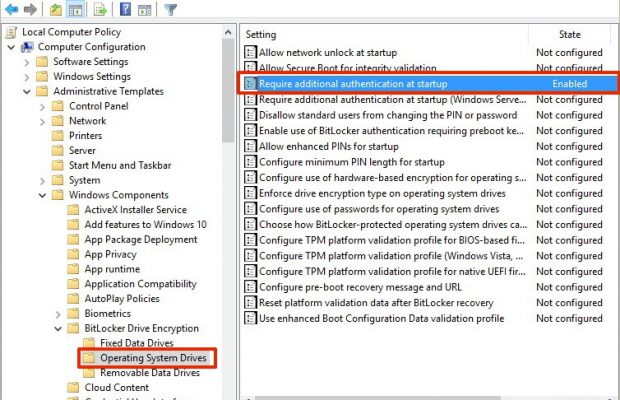Open Help with the question mark icon
This screenshot has width=620, height=400.
tap(125, 9)
